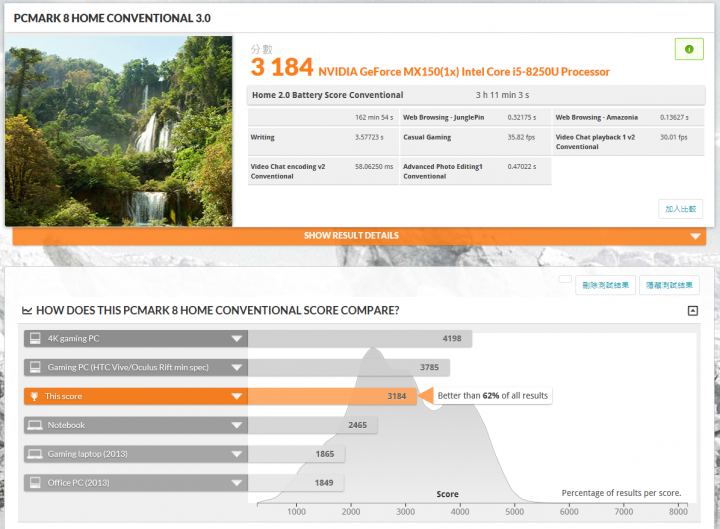720x529 pixels.
Task: Click the 5000 axis tick label
Action: click(x=514, y=512)
